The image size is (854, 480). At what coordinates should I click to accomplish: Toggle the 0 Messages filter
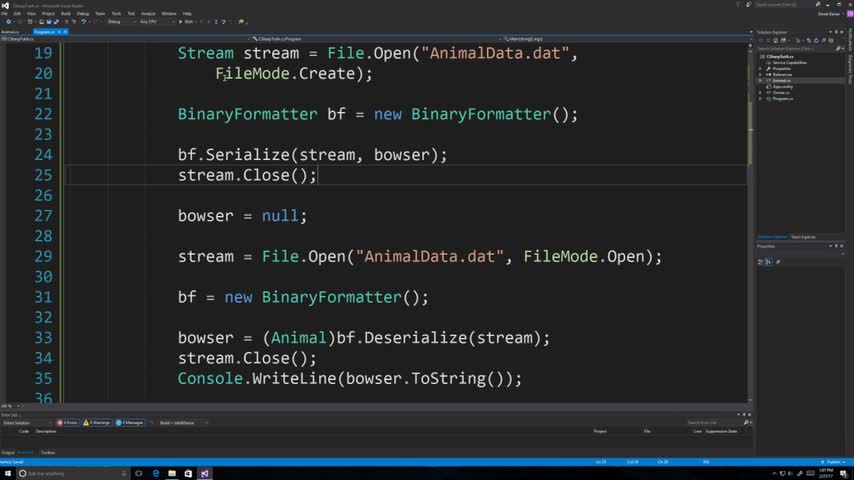(x=130, y=423)
